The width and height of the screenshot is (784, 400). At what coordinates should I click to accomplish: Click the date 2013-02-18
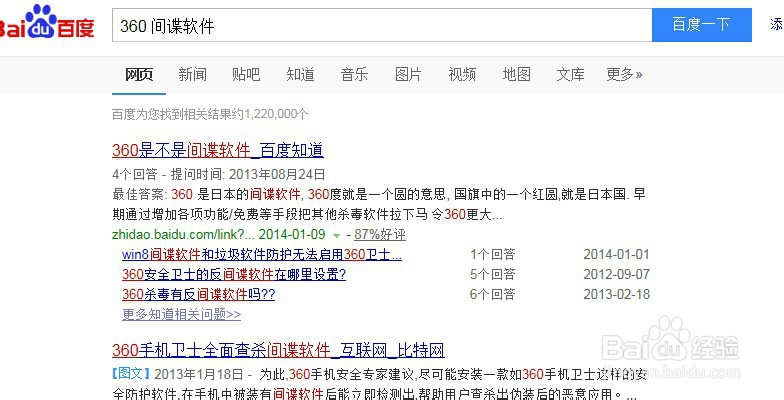click(x=616, y=294)
